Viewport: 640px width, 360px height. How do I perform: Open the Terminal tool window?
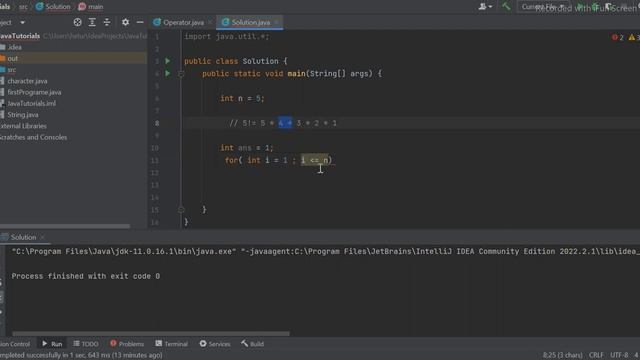pos(171,344)
